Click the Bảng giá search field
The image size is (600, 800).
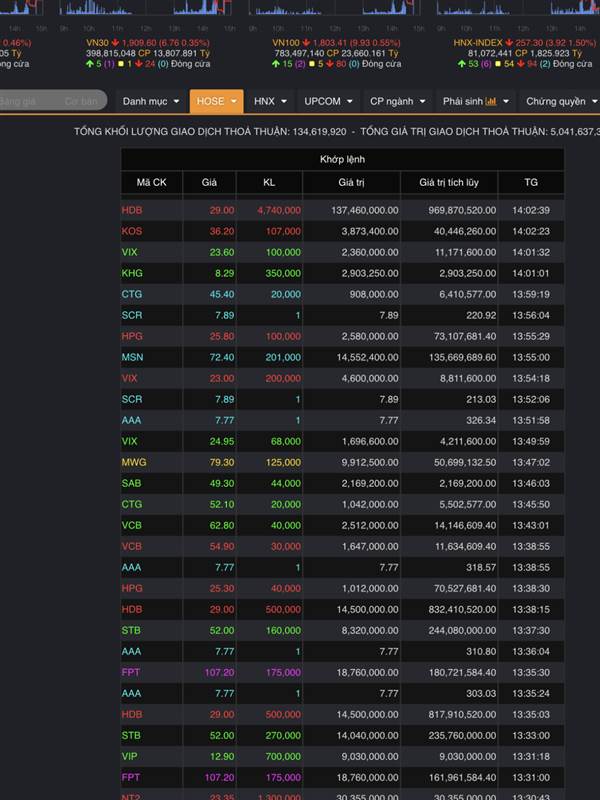(20, 101)
